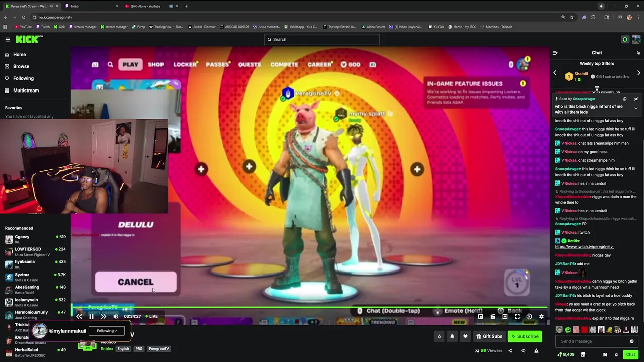Open the Kick hamburger sidebar menu
The image size is (644, 362).
[x=8, y=39]
